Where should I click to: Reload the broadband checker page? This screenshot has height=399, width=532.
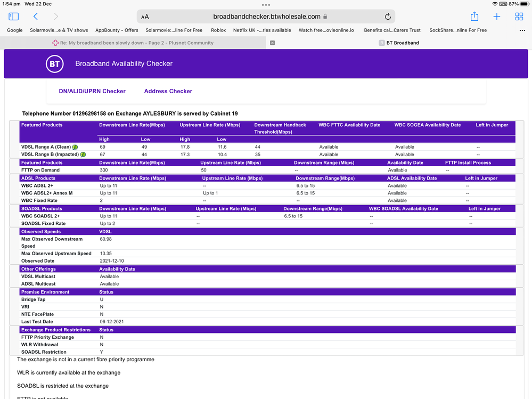click(388, 17)
